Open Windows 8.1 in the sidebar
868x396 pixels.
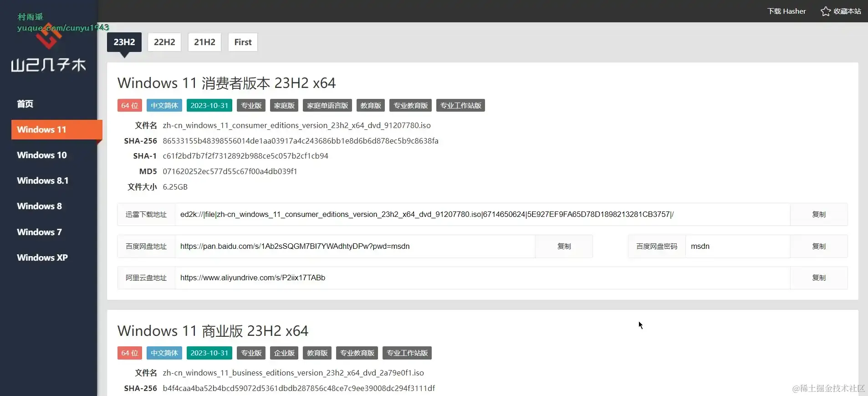[43, 180]
